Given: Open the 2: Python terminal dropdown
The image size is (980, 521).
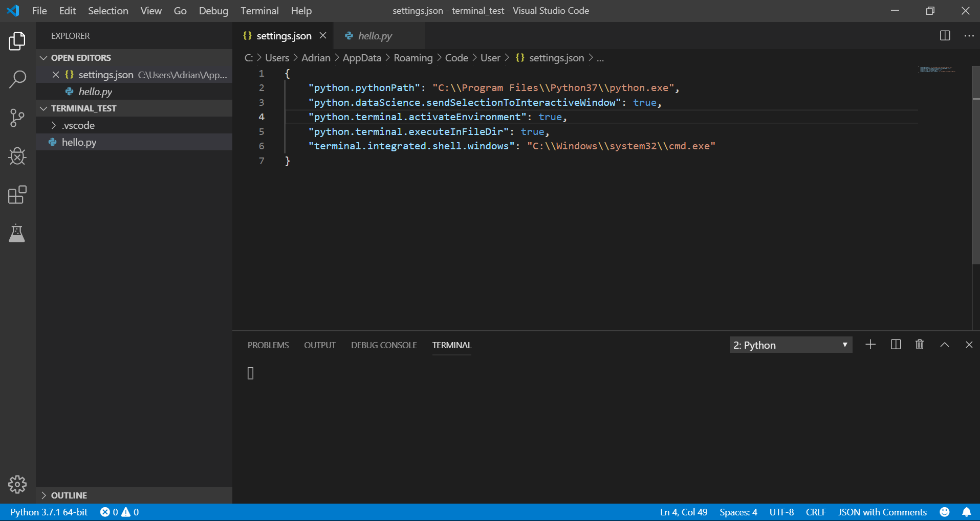Looking at the screenshot, I should pos(790,345).
